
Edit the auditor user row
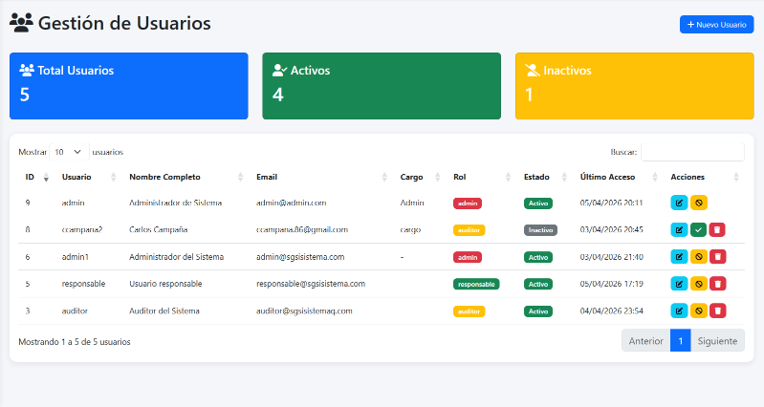click(x=679, y=310)
